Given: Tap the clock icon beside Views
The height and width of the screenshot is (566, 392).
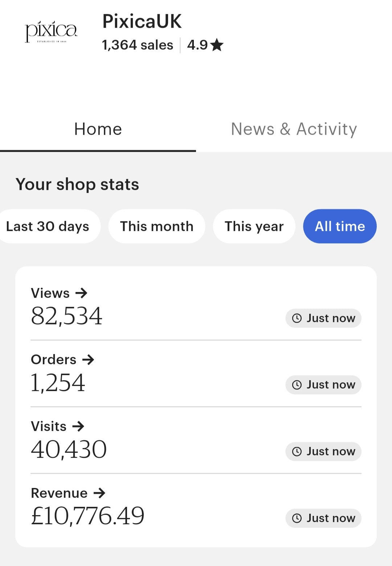Looking at the screenshot, I should 297,318.
